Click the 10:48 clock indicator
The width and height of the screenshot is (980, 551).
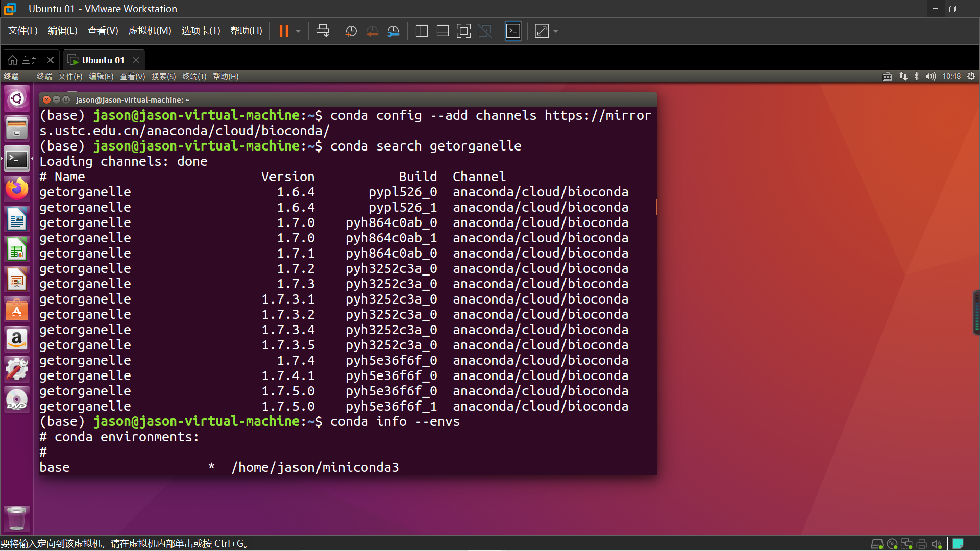(x=951, y=77)
